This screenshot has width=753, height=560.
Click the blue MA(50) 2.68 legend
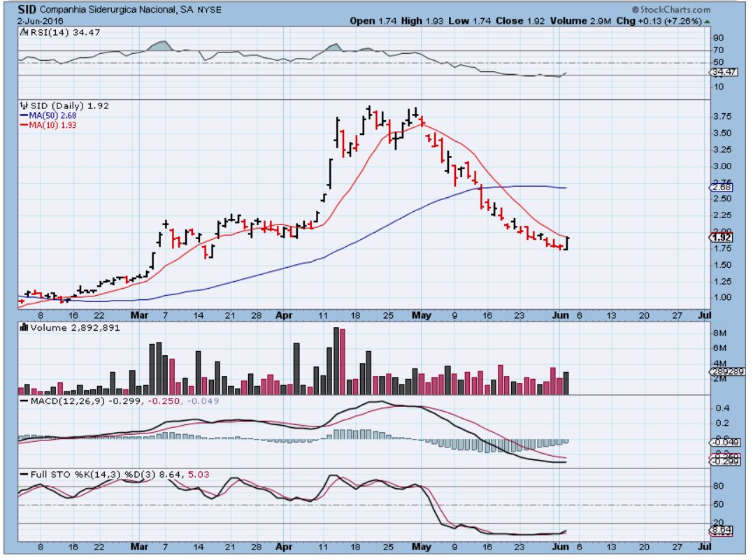(48, 115)
